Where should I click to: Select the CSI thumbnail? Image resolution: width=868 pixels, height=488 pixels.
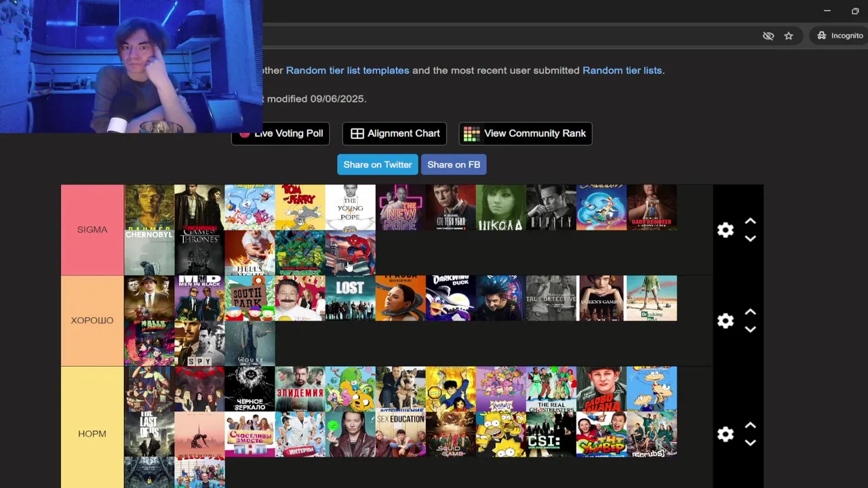point(551,434)
